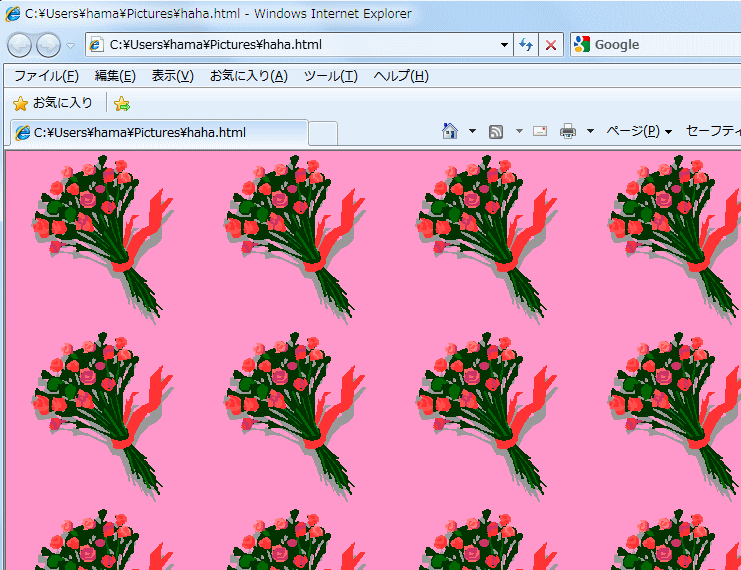The image size is (741, 570).
Task: Open the ツール(T) menu
Action: (330, 76)
